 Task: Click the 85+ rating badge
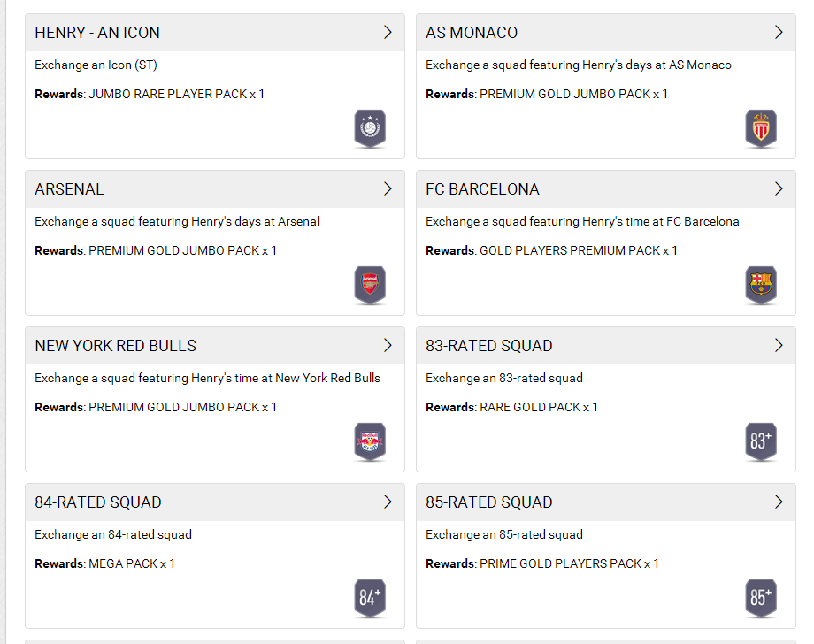coord(761,599)
